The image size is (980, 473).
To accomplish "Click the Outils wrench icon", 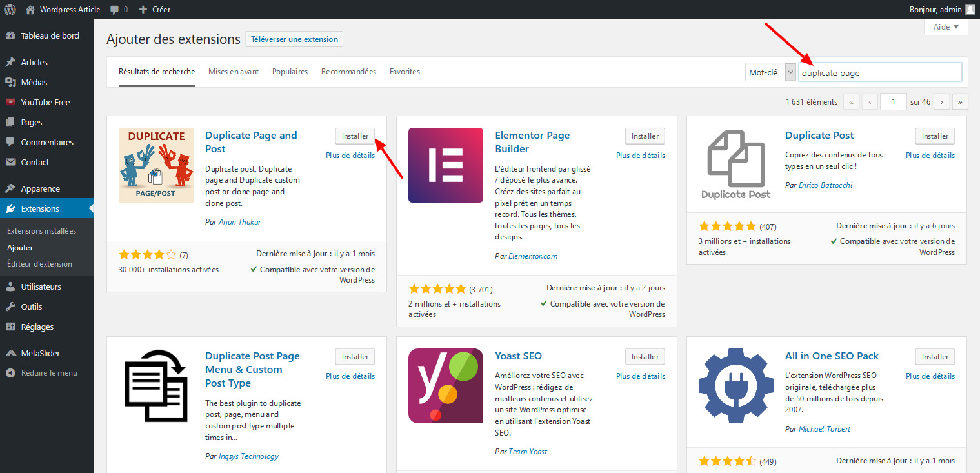I will pos(10,307).
